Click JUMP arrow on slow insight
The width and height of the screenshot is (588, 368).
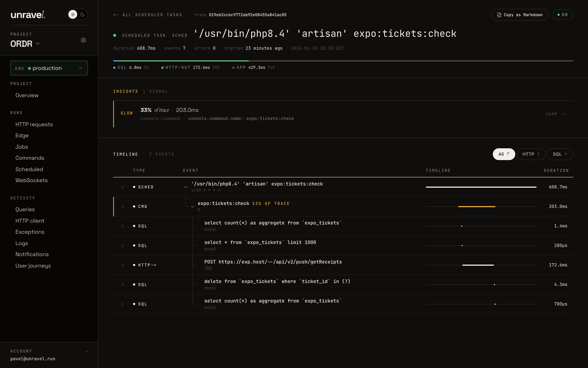pos(556,114)
